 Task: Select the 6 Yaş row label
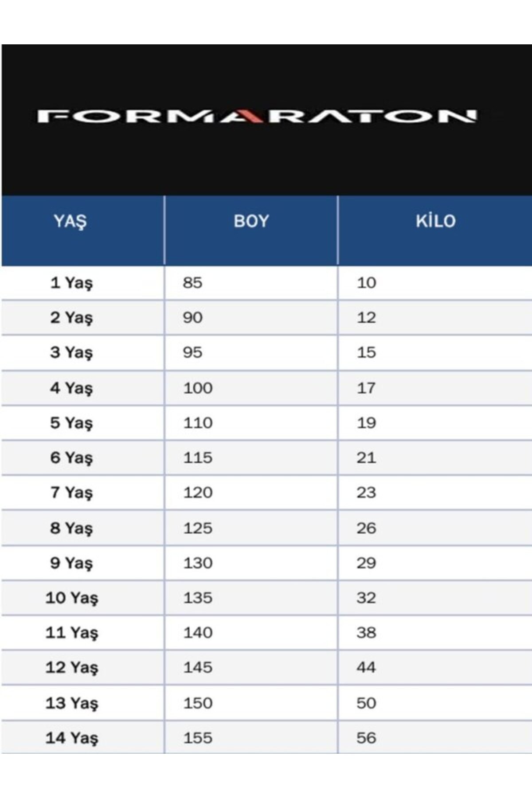(x=71, y=458)
